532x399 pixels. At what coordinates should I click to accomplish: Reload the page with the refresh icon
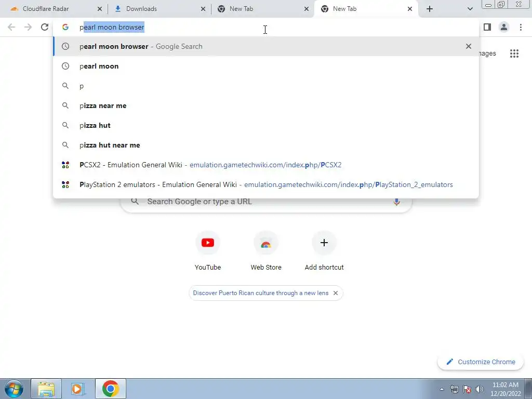(45, 27)
